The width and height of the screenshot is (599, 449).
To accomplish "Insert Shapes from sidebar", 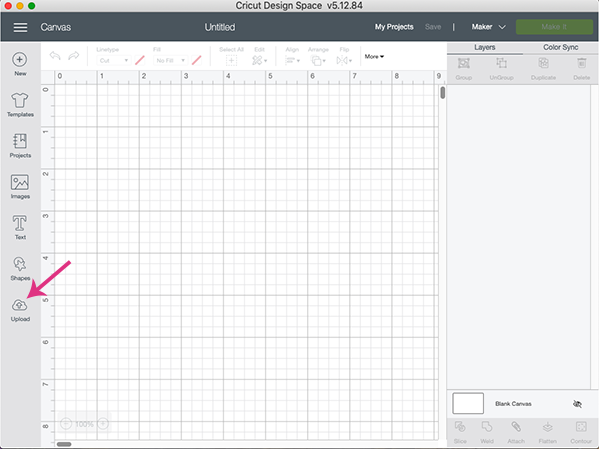I will coord(20,268).
